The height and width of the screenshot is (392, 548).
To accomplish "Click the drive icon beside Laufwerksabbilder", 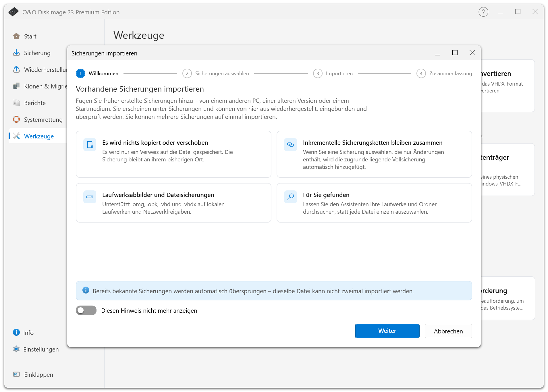I will pyautogui.click(x=90, y=197).
